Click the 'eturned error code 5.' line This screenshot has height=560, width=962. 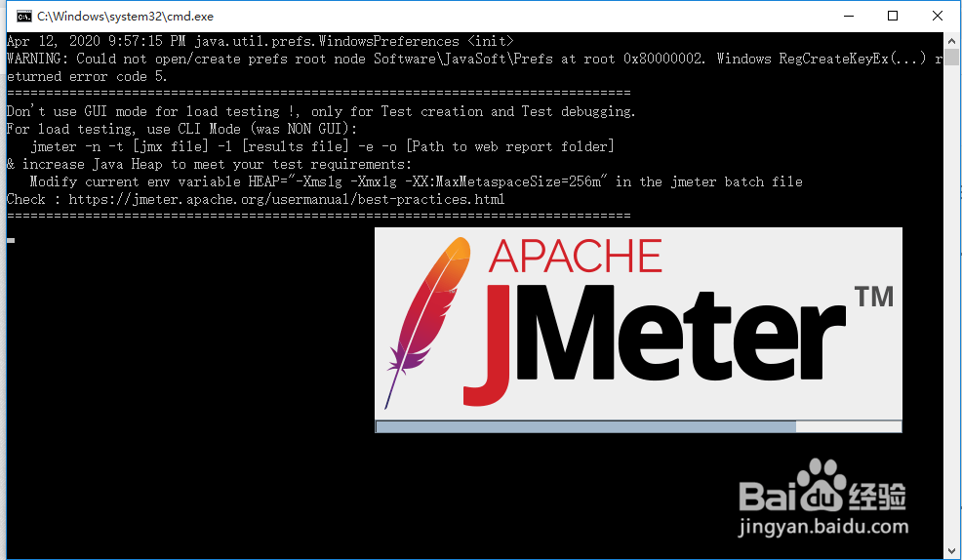pos(87,77)
